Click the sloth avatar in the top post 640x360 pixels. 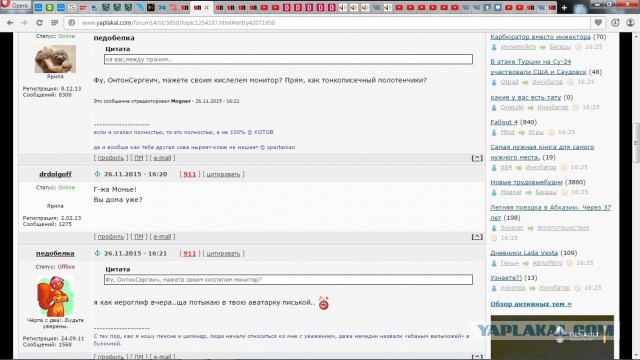(55, 59)
